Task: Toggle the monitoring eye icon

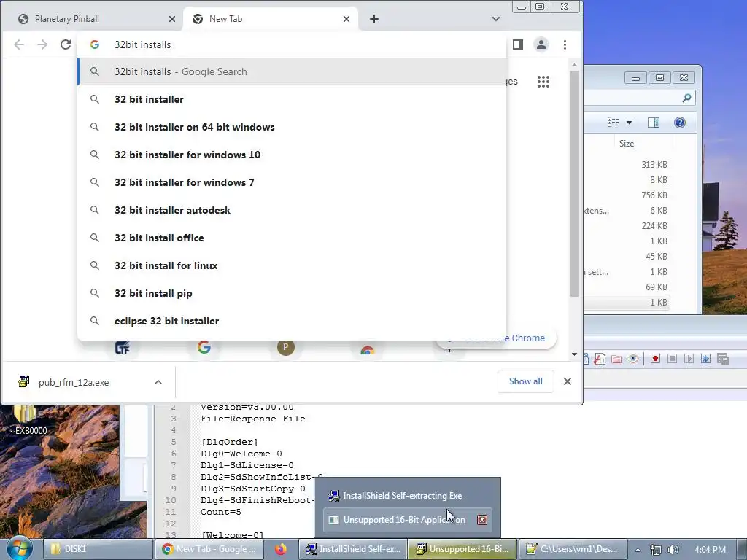Action: point(633,359)
